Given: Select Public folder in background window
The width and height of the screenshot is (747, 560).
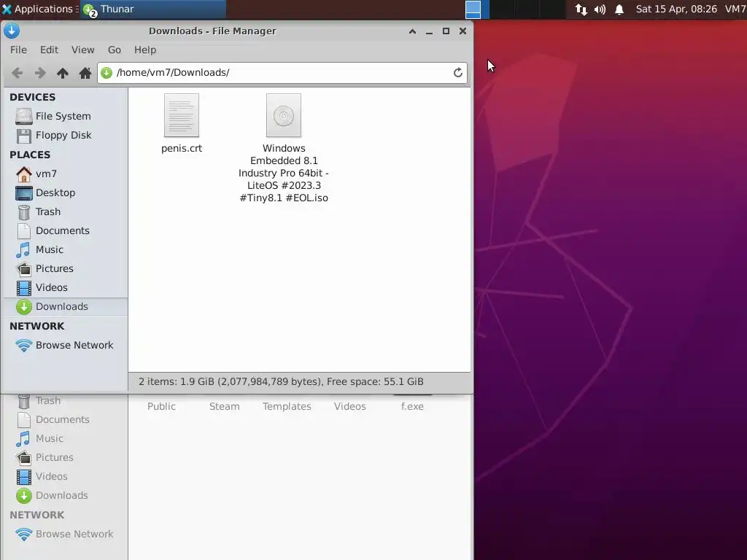Looking at the screenshot, I should point(161,406).
